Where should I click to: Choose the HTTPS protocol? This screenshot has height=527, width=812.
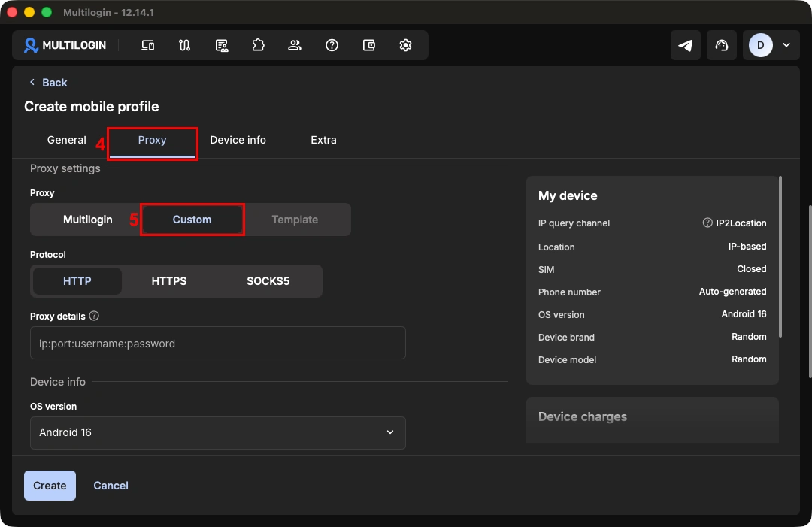pyautogui.click(x=169, y=281)
